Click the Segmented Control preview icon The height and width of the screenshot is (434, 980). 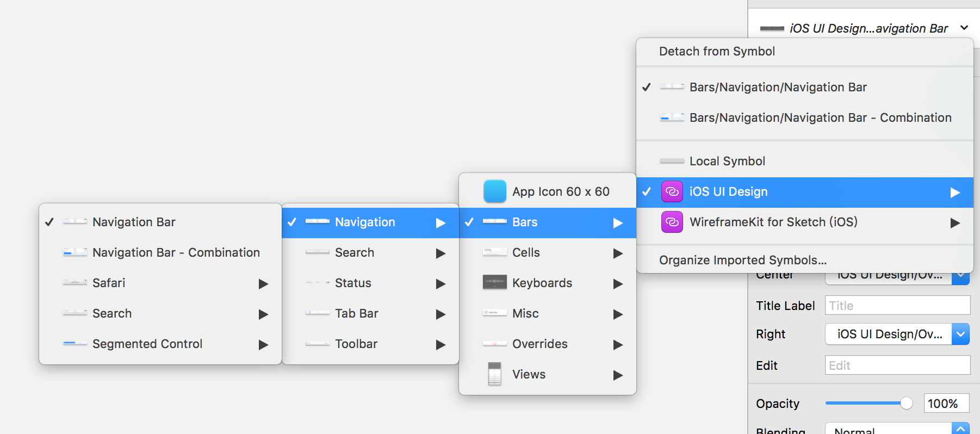pyautogui.click(x=75, y=343)
